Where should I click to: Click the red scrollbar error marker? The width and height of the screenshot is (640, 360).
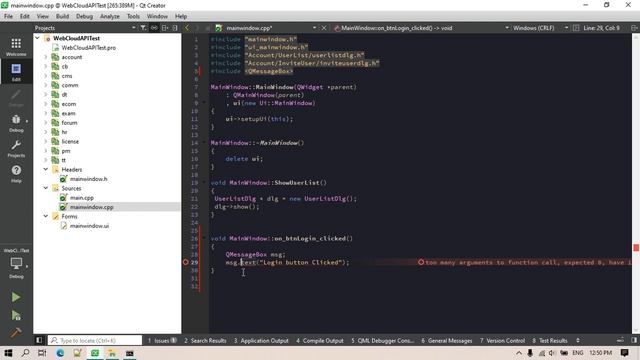pos(636,248)
